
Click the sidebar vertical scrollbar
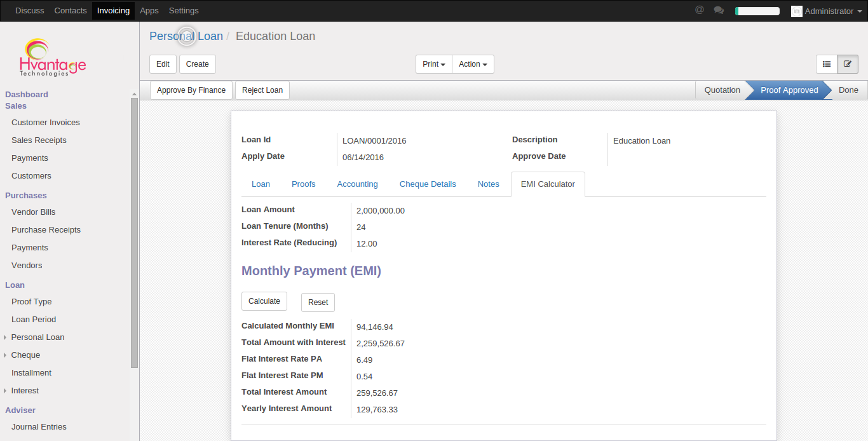click(x=134, y=233)
